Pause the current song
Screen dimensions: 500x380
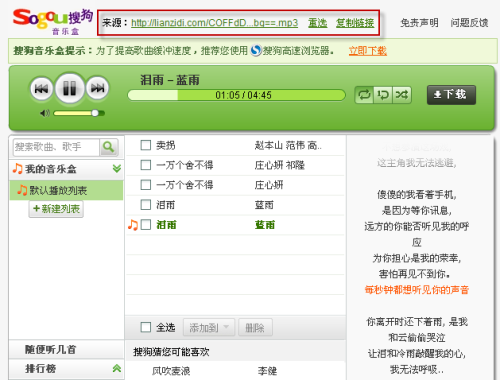(70, 89)
